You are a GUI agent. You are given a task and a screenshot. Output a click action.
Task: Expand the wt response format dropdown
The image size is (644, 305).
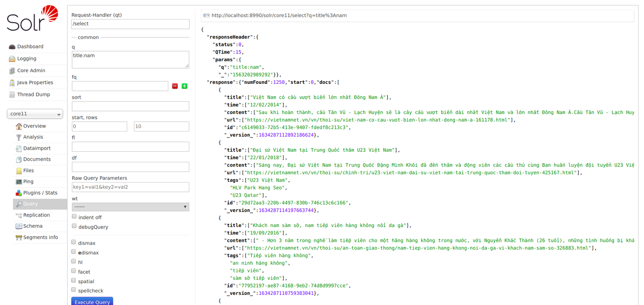tap(130, 207)
